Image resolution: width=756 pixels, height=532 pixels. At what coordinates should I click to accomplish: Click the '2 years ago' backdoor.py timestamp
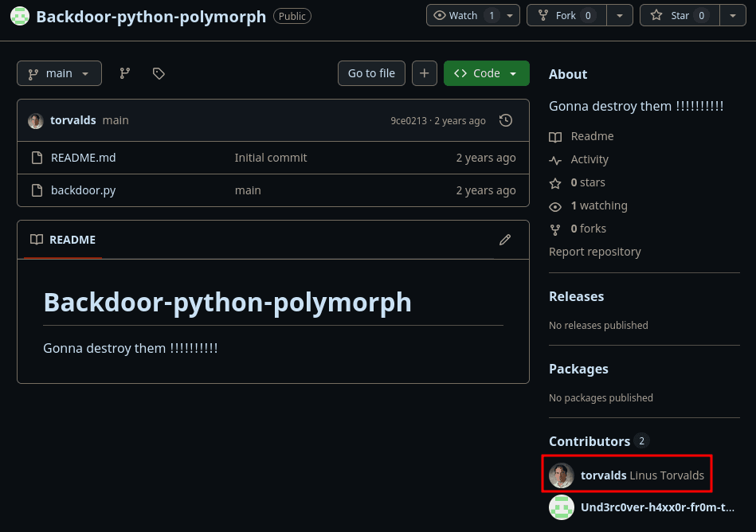[486, 190]
